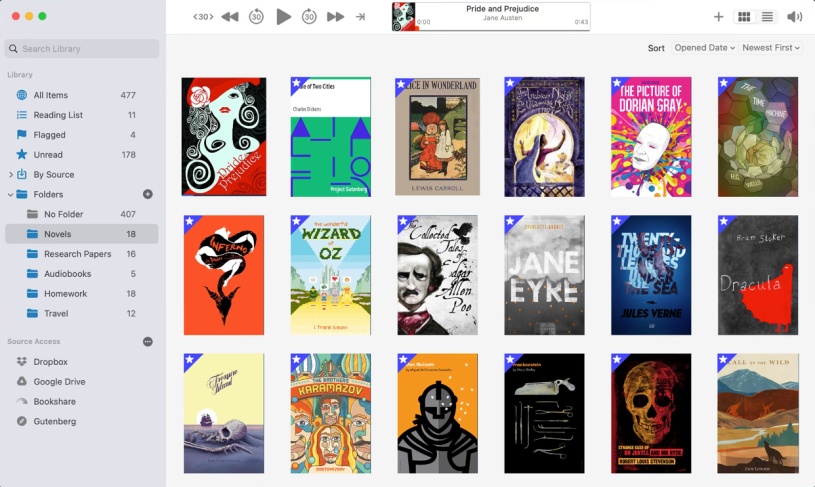Open the Pride and Prejudice book cover
815x487 pixels.
coord(224,137)
